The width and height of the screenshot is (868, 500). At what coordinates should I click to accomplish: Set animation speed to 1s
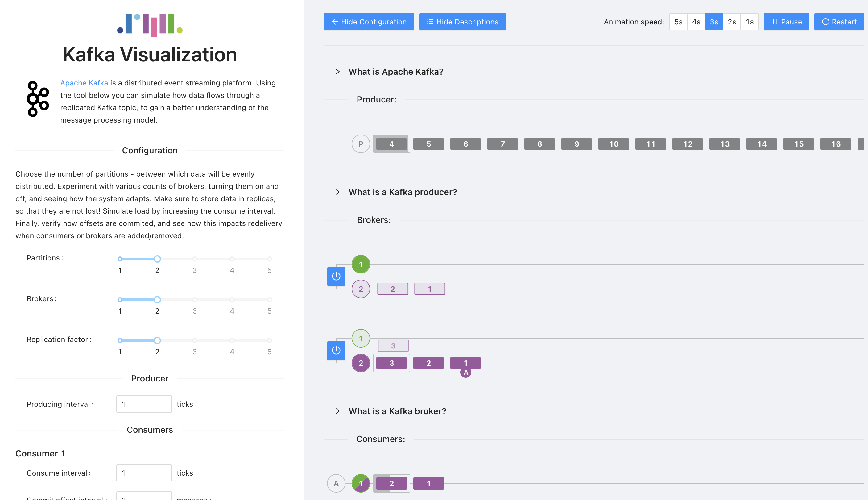pos(750,22)
